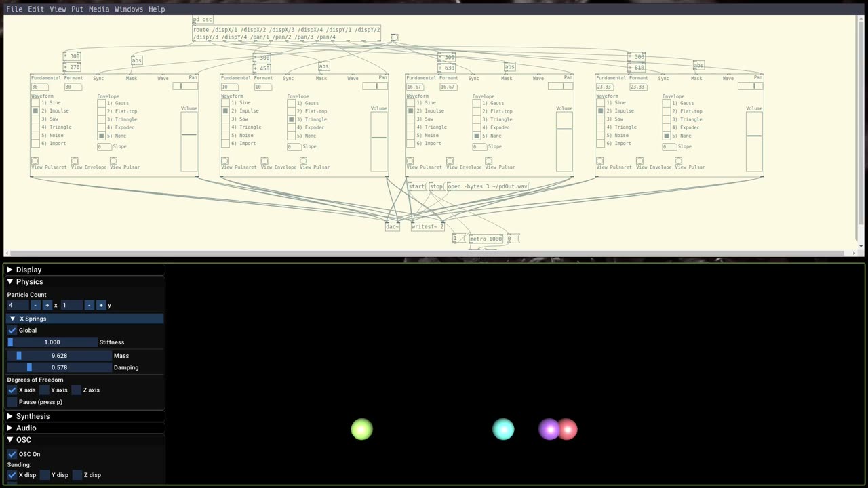Click the cyan particle sphere

(503, 429)
